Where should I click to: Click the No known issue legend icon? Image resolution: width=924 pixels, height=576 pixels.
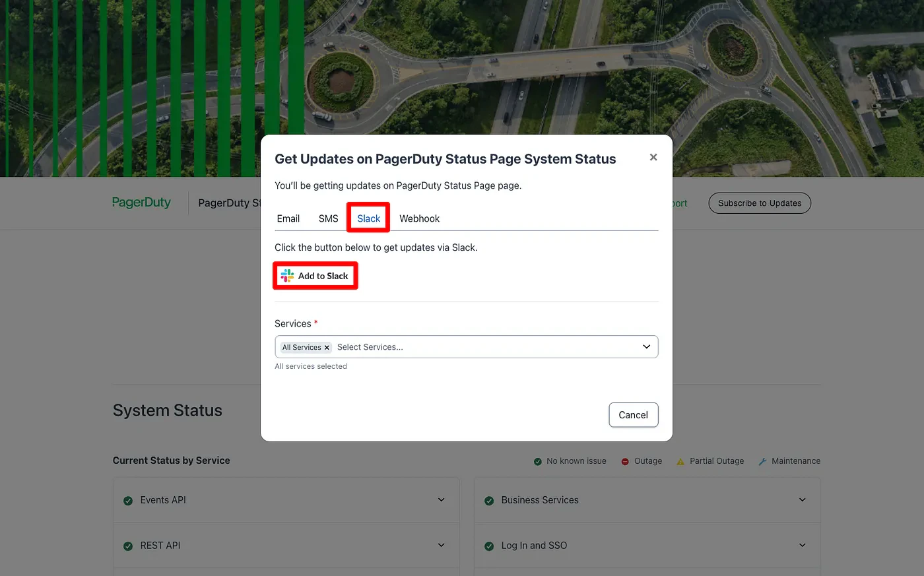pyautogui.click(x=538, y=462)
